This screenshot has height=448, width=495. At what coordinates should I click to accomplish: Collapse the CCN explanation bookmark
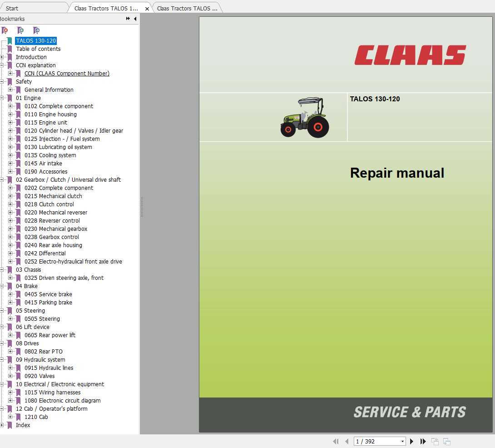[x=2, y=65]
